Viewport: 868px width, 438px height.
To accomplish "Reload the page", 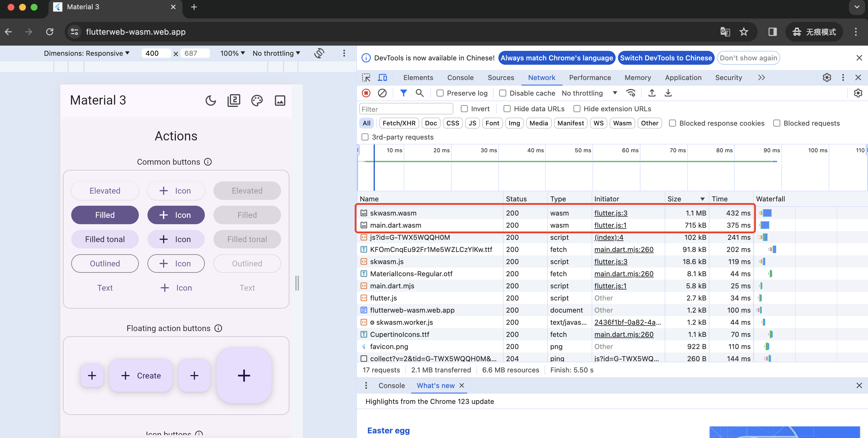I will [50, 32].
